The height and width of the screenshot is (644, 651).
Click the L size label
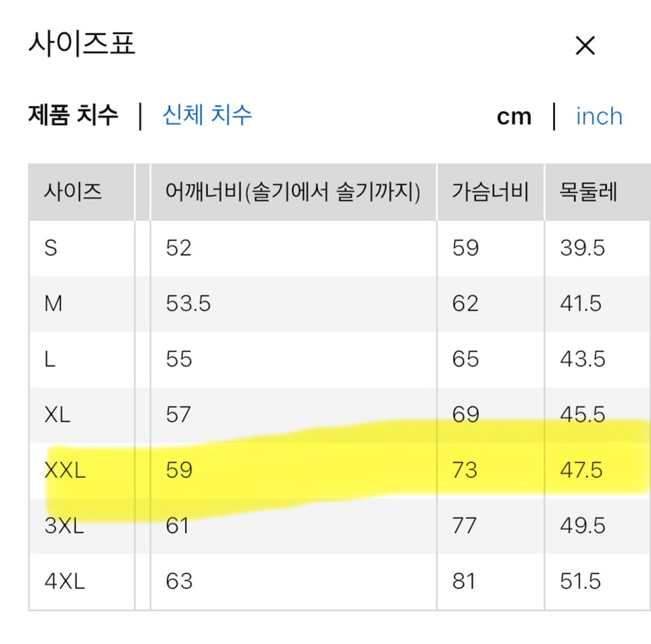50,359
